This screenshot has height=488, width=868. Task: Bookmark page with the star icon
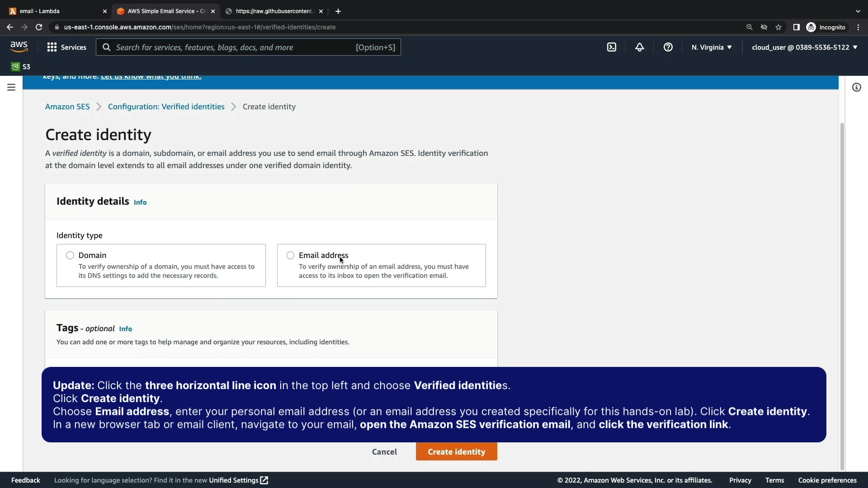778,27
